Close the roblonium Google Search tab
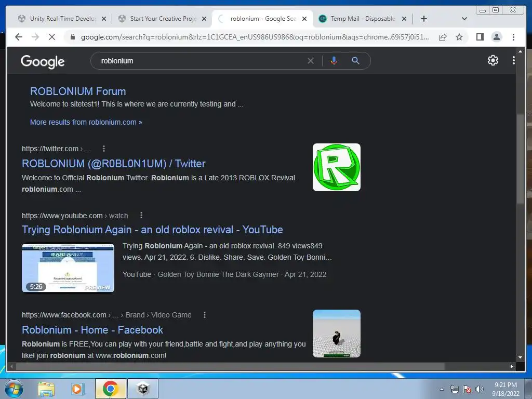Image resolution: width=532 pixels, height=399 pixels. 304,19
